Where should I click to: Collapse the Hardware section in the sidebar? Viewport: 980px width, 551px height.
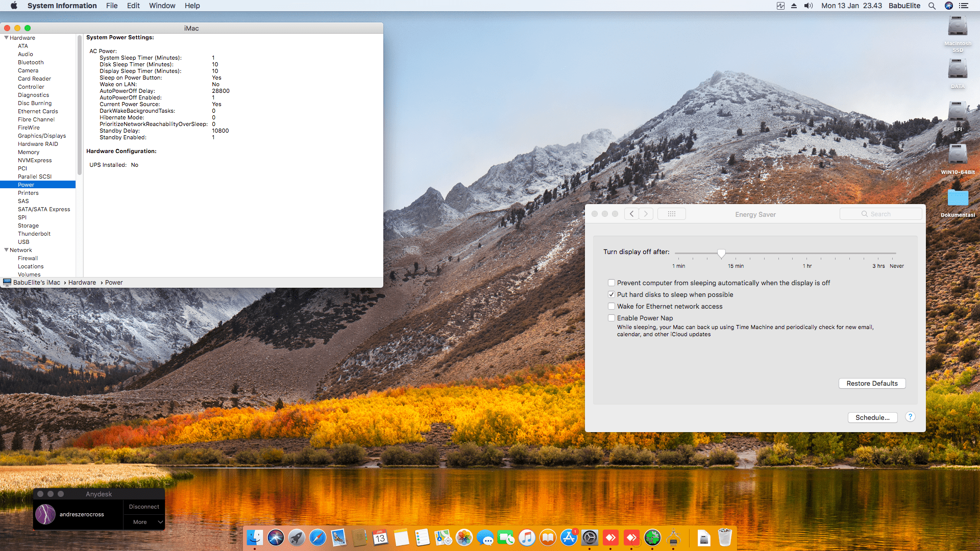(5, 37)
